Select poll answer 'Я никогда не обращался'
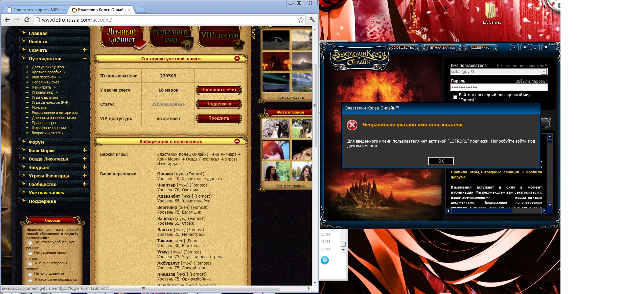644x294 pixels. pyautogui.click(x=30, y=280)
